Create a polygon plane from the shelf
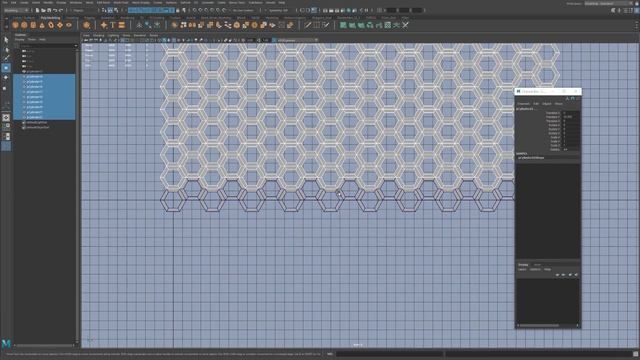 (60, 25)
